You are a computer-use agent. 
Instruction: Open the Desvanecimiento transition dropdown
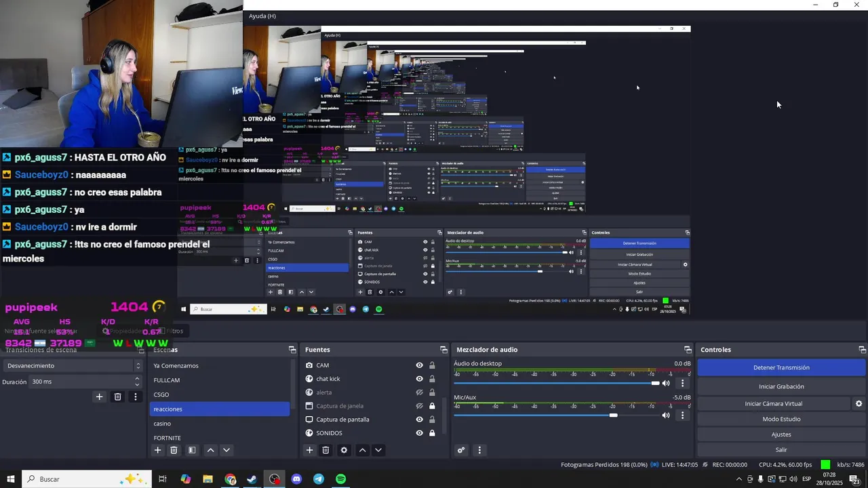pos(72,365)
